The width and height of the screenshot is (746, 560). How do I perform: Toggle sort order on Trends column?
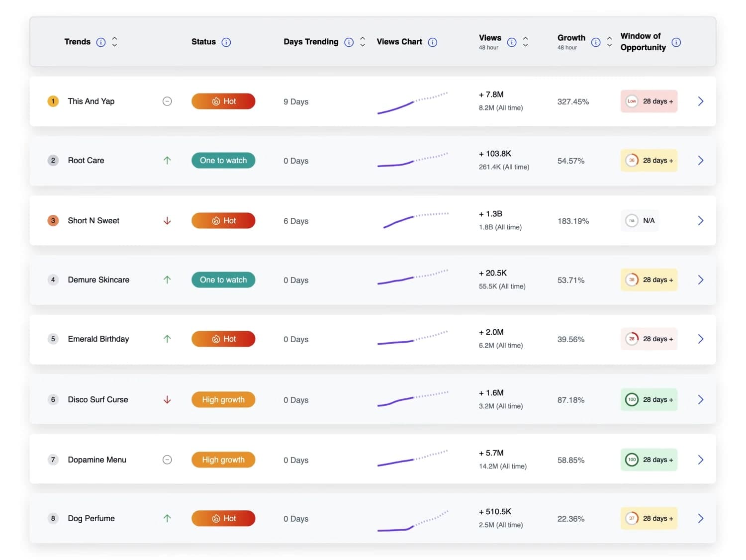[x=115, y=42]
